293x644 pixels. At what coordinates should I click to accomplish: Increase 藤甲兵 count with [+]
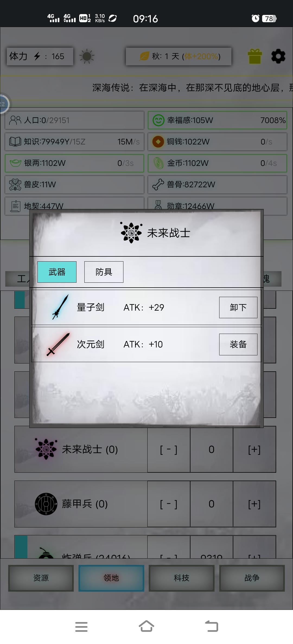click(x=254, y=504)
